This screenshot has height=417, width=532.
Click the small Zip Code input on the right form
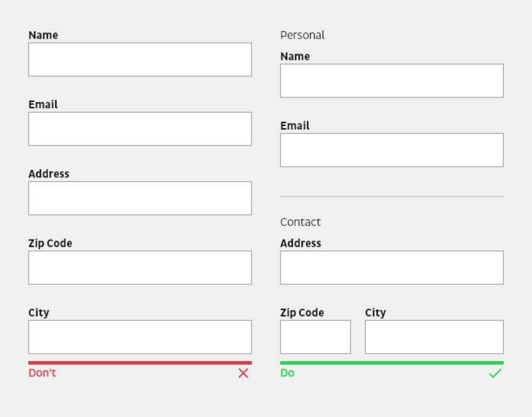(315, 337)
